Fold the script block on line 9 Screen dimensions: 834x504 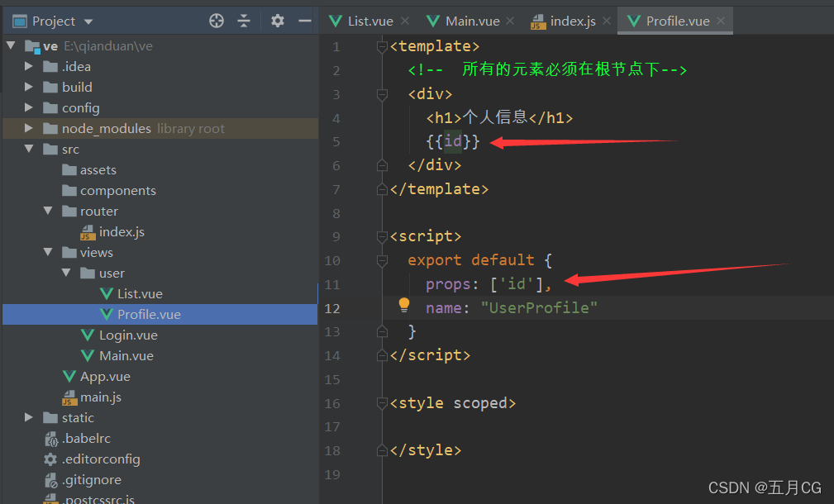pos(382,236)
